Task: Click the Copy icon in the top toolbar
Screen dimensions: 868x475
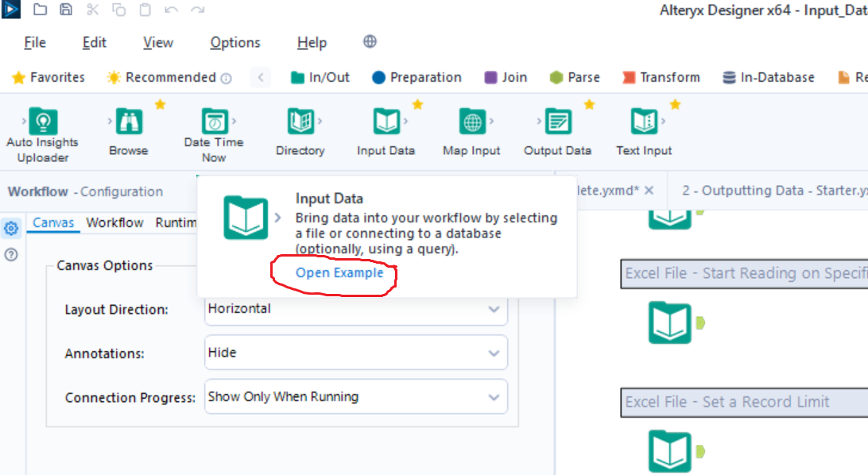Action: [118, 10]
